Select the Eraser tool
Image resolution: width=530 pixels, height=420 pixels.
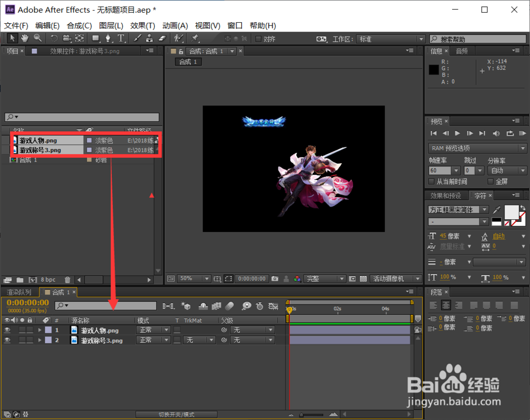tap(162, 39)
